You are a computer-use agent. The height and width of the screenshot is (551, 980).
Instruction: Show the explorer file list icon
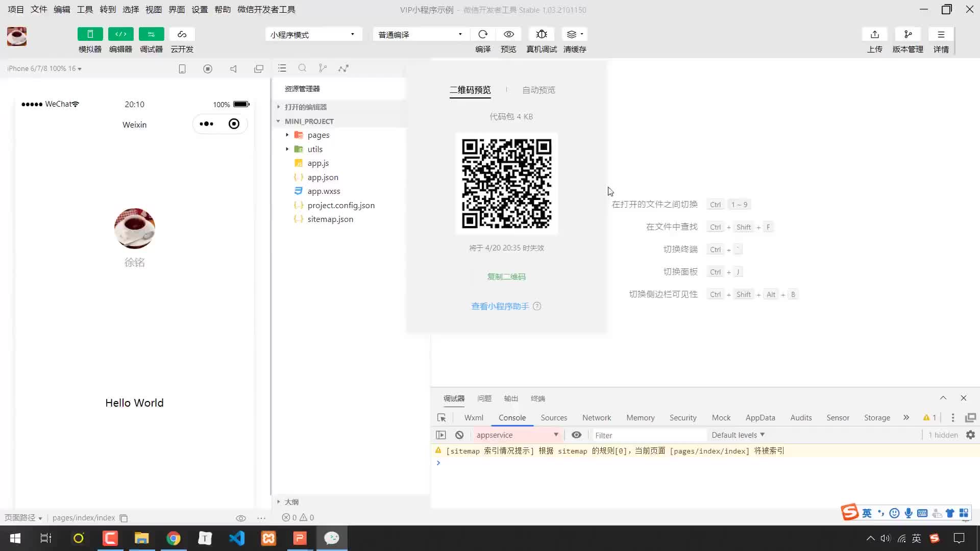282,68
